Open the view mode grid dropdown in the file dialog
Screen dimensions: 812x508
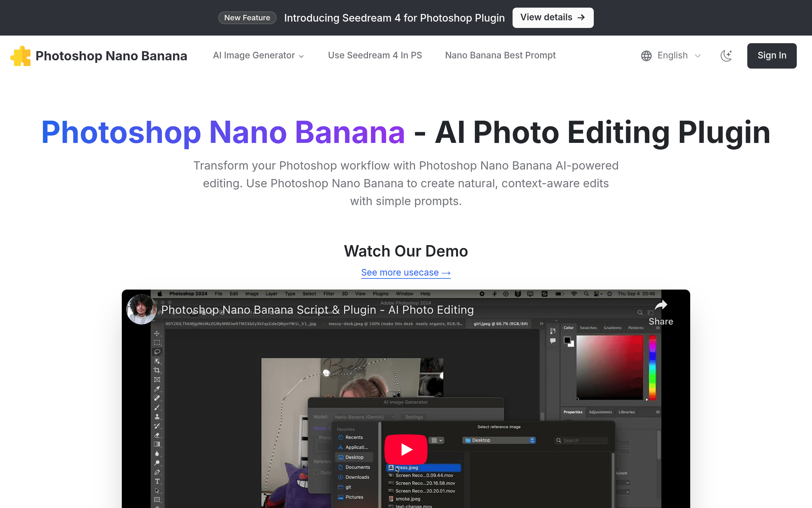(x=437, y=440)
